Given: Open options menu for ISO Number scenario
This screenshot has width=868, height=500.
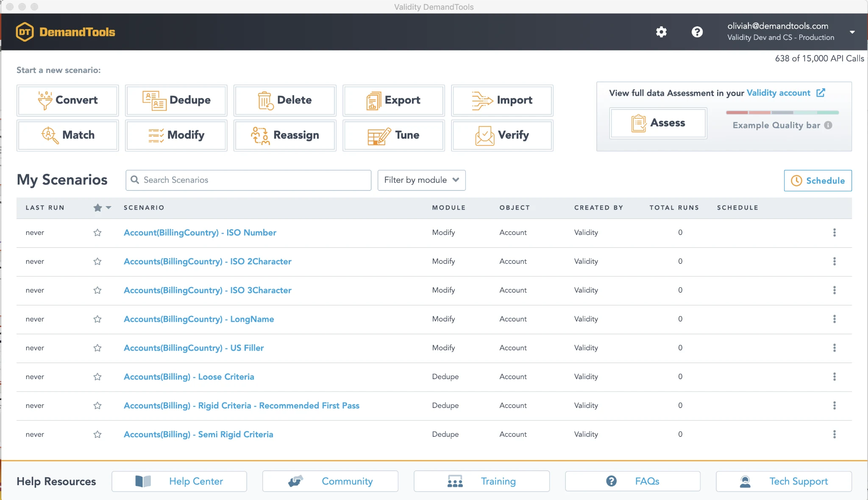Looking at the screenshot, I should tap(834, 232).
